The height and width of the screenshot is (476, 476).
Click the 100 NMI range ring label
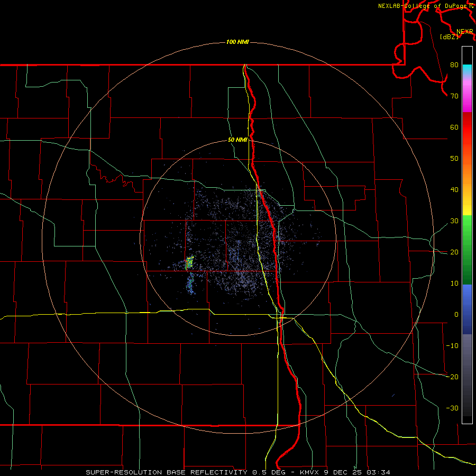237,42
